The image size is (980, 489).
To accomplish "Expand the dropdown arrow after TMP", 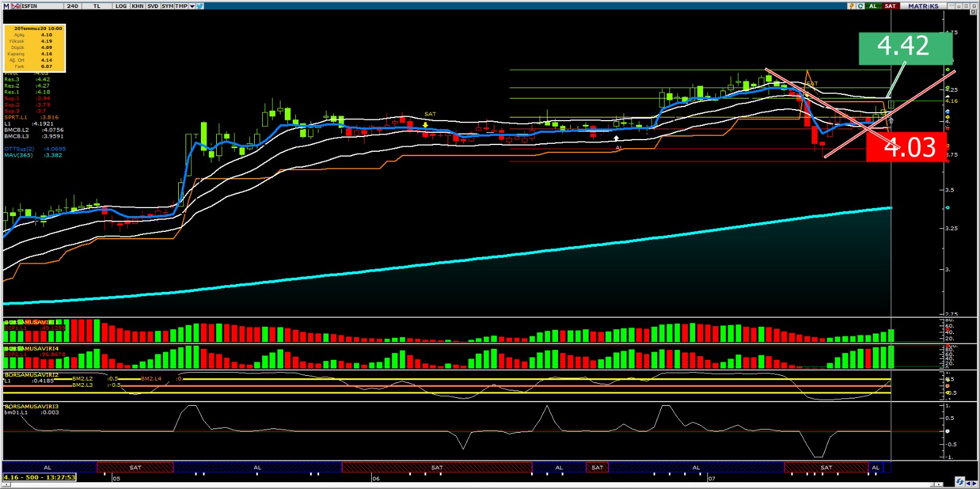I will click(x=192, y=6).
